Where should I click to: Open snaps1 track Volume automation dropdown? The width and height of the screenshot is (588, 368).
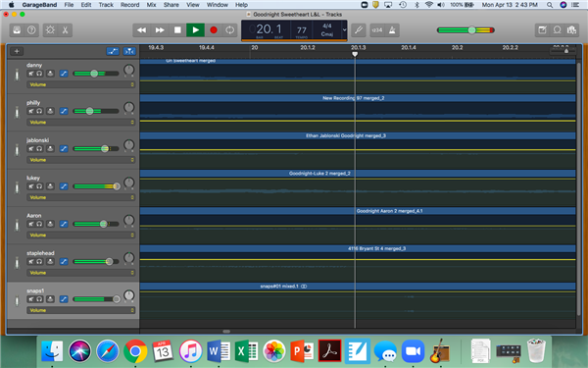tap(80, 310)
